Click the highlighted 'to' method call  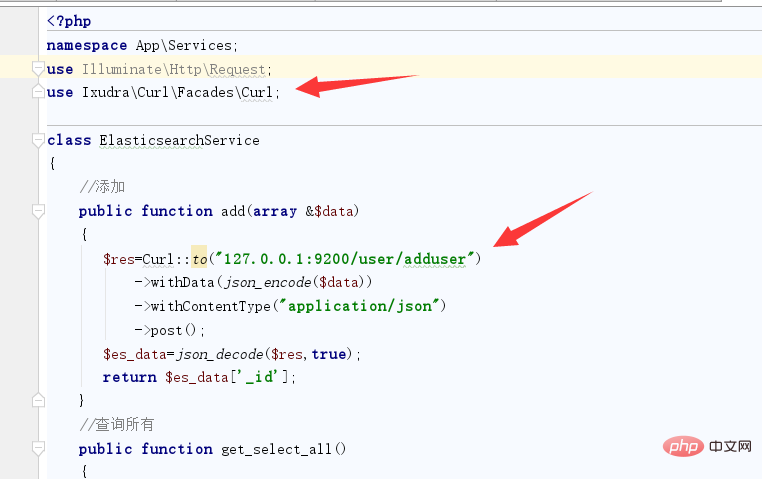pyautogui.click(x=199, y=259)
